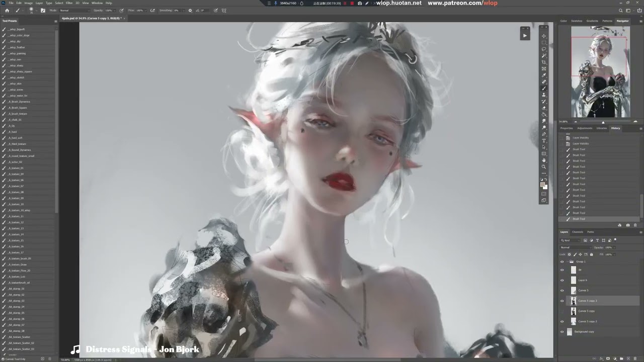Hide Curves 5 copy 2 layer

click(x=562, y=321)
